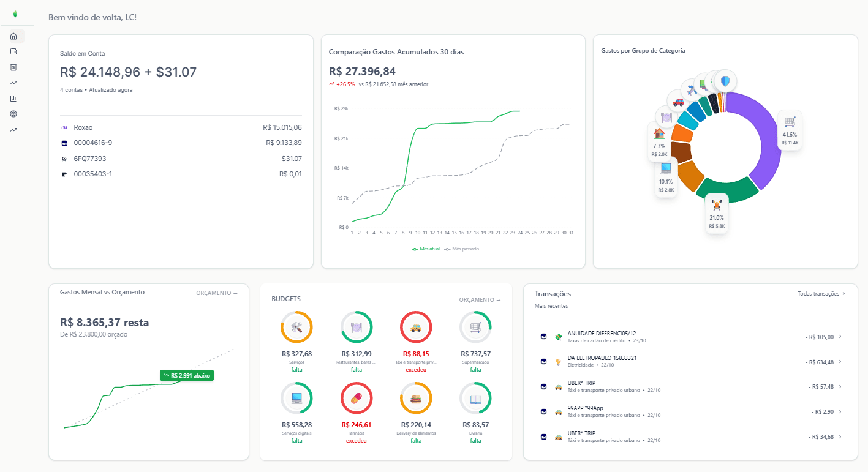The image size is (868, 472).
Task: Expand the ANUIDADE DIFERENCI05/12 transaction chevron
Action: tap(840, 337)
